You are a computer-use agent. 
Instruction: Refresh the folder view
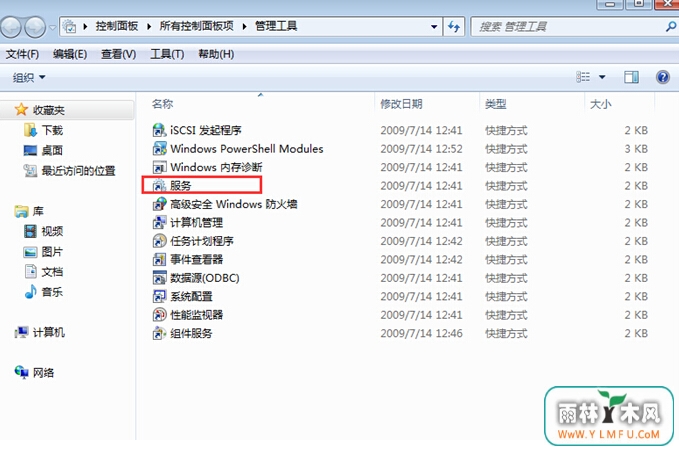(454, 26)
